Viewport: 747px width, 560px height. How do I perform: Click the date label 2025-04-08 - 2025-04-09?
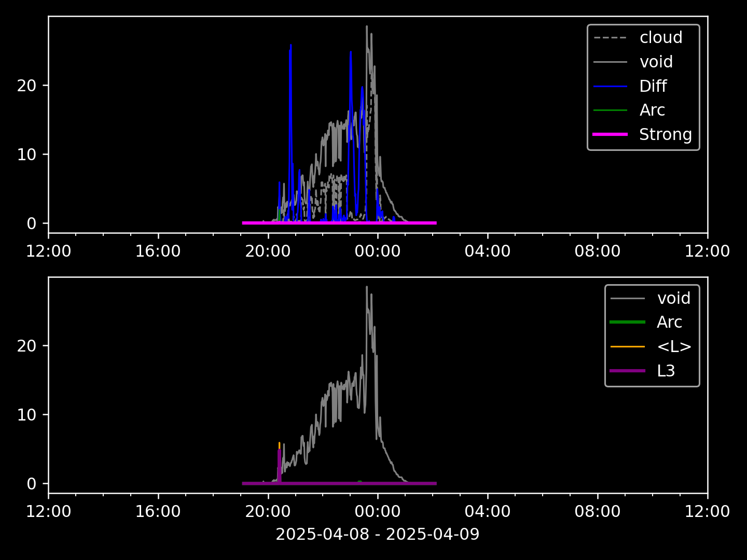click(x=378, y=535)
